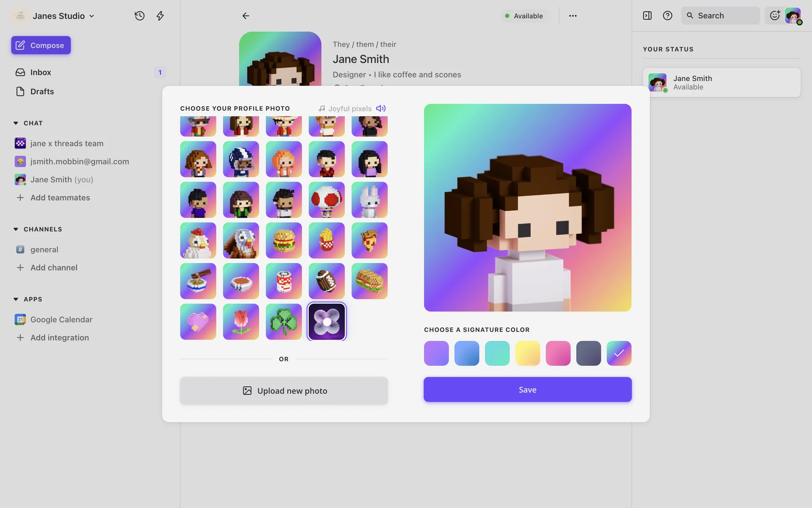Image resolution: width=812 pixels, height=508 pixels.
Task: Choose the hamburger profile photo
Action: click(x=284, y=240)
